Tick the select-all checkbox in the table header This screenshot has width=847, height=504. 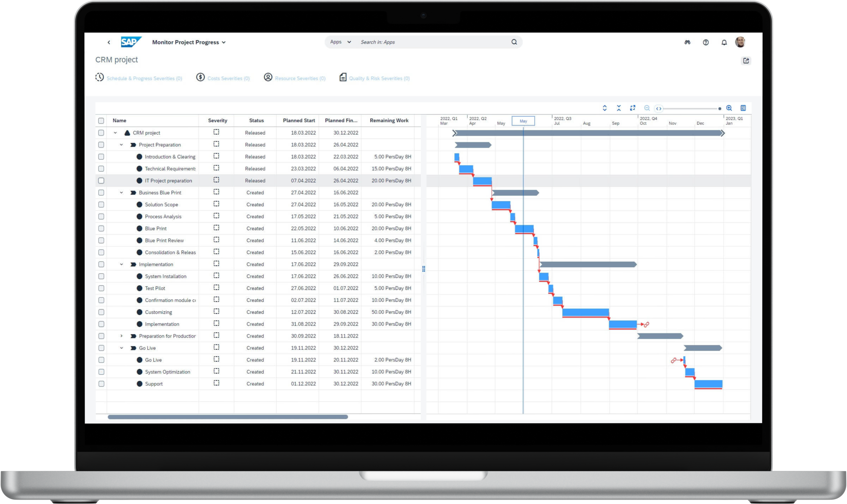101,121
